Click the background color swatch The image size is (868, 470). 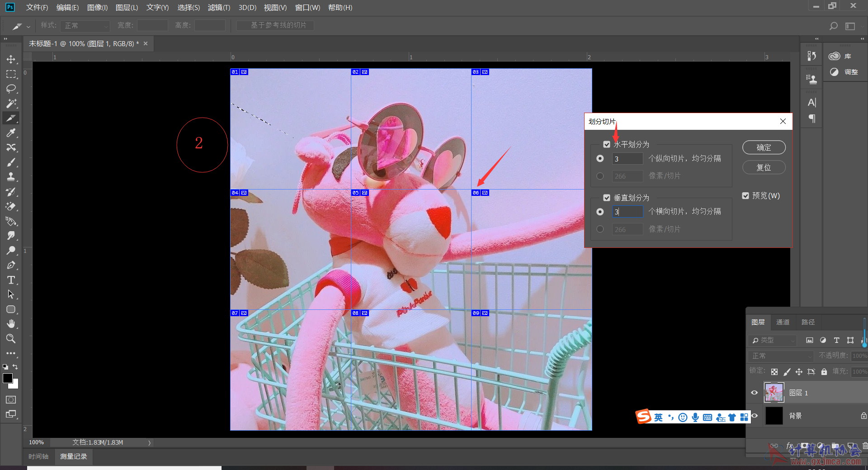tap(15, 385)
